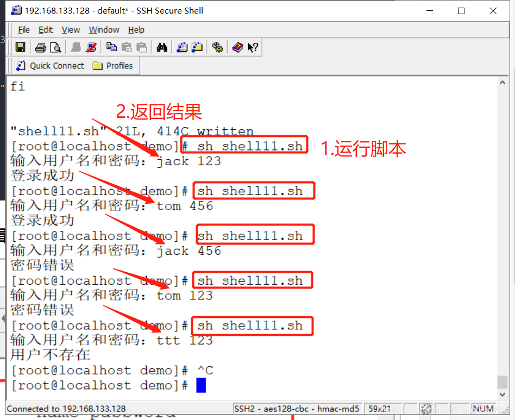
Task: Open the Profiles folder button
Action: click(x=112, y=66)
